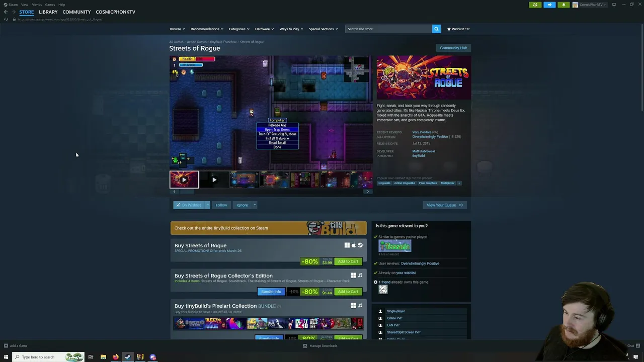Click the Windows taskbar search box

point(49,357)
